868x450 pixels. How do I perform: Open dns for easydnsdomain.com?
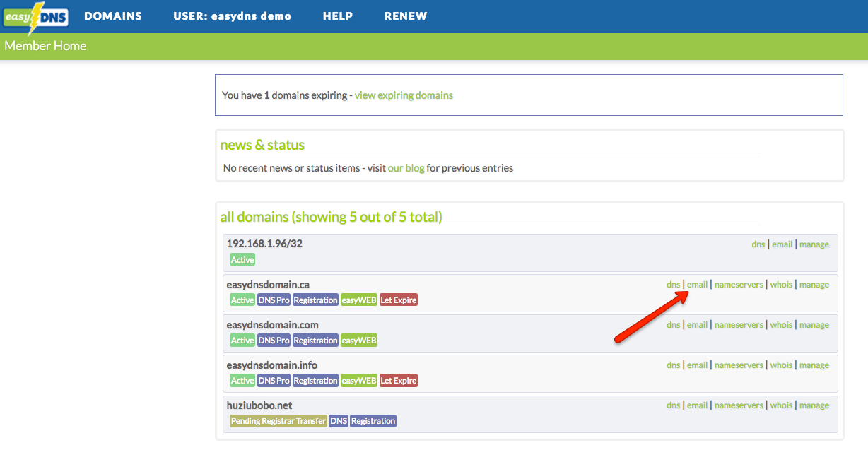[674, 325]
